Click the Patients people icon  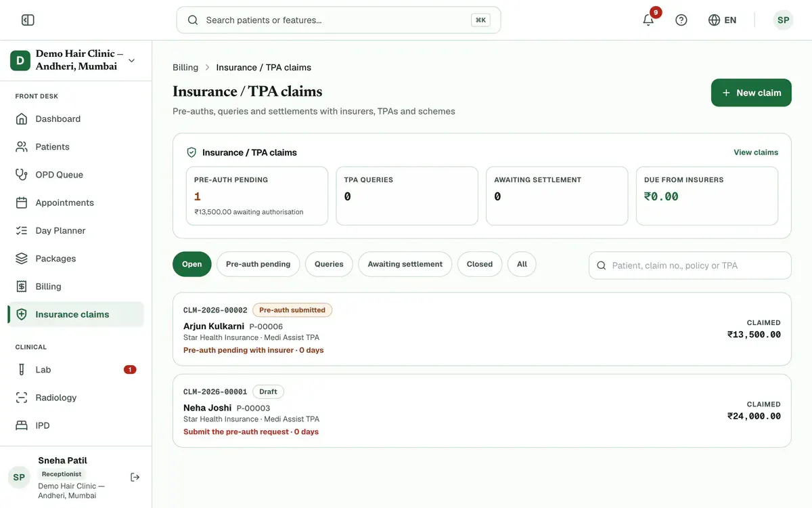tap(22, 146)
